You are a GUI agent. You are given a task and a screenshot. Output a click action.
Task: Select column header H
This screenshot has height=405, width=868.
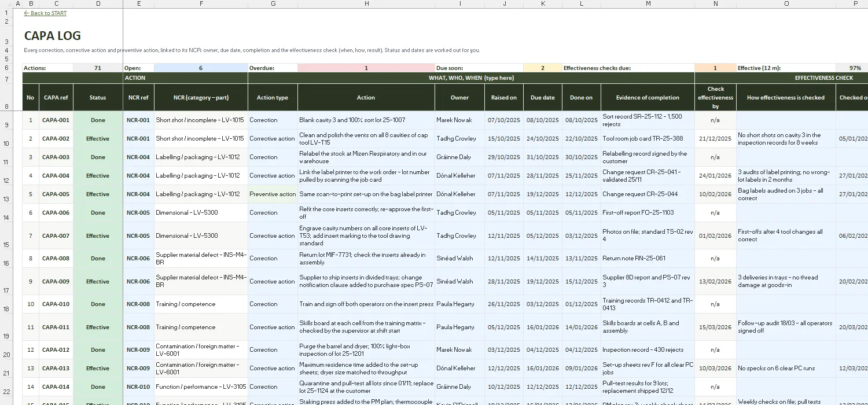pos(366,4)
